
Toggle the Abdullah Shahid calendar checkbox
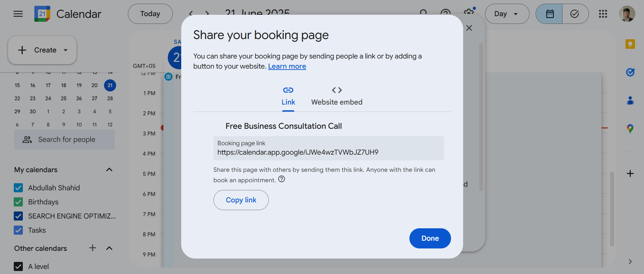(x=18, y=188)
